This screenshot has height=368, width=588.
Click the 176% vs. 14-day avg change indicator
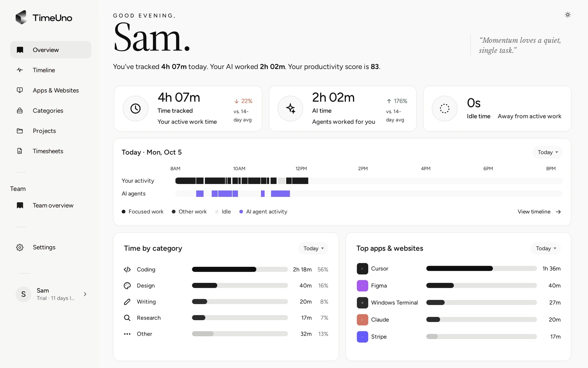[397, 110]
